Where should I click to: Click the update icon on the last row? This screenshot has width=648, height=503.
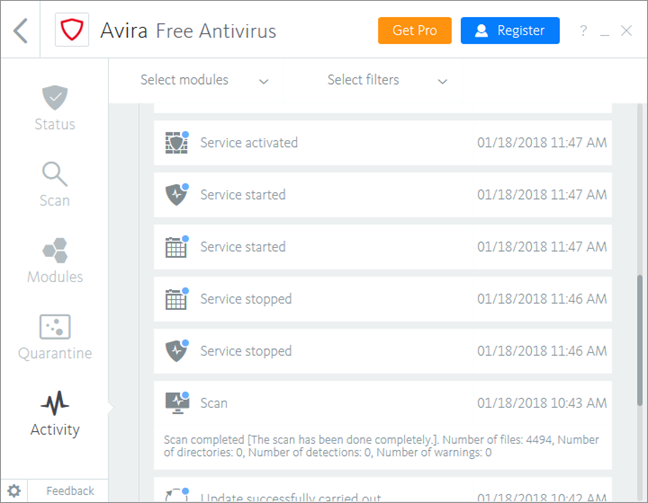click(176, 495)
